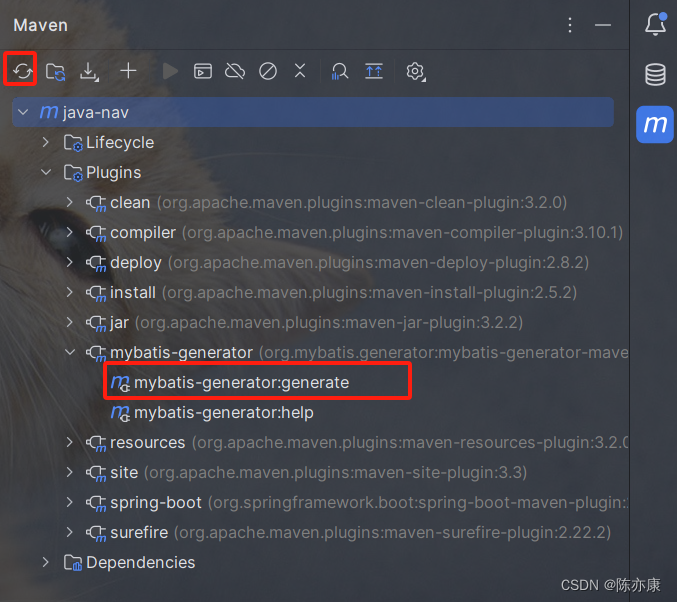Expand the deploy plugin node

[70, 262]
